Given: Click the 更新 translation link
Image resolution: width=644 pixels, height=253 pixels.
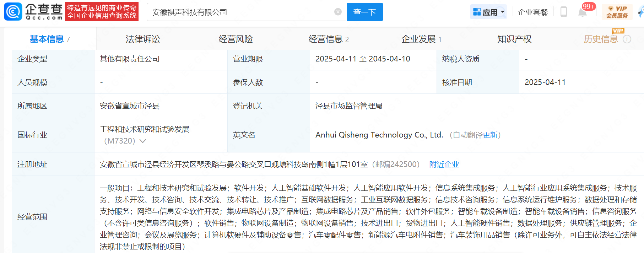Looking at the screenshot, I should tap(490, 135).
